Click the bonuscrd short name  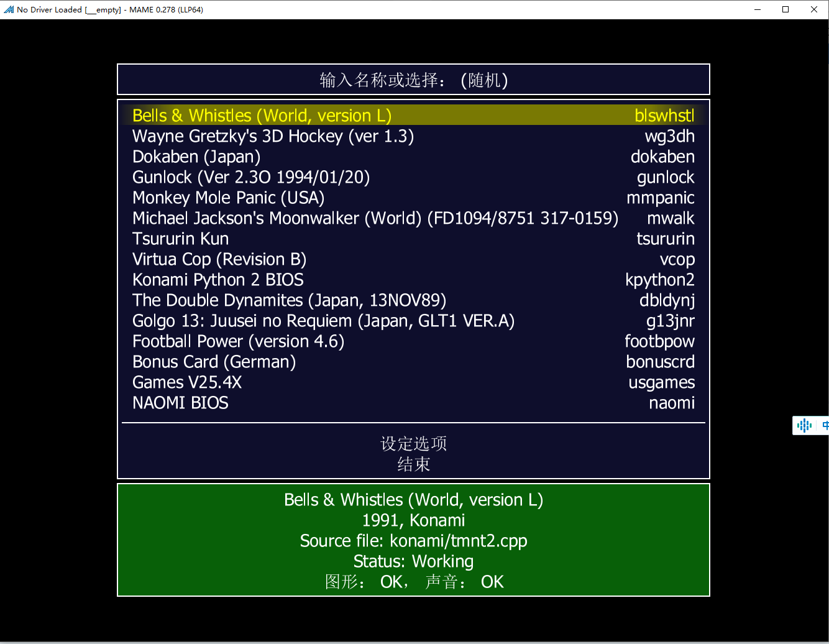[x=661, y=362]
